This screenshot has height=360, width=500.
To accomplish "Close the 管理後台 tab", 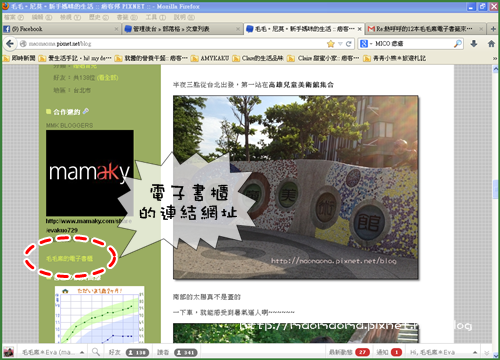I will point(238,29).
